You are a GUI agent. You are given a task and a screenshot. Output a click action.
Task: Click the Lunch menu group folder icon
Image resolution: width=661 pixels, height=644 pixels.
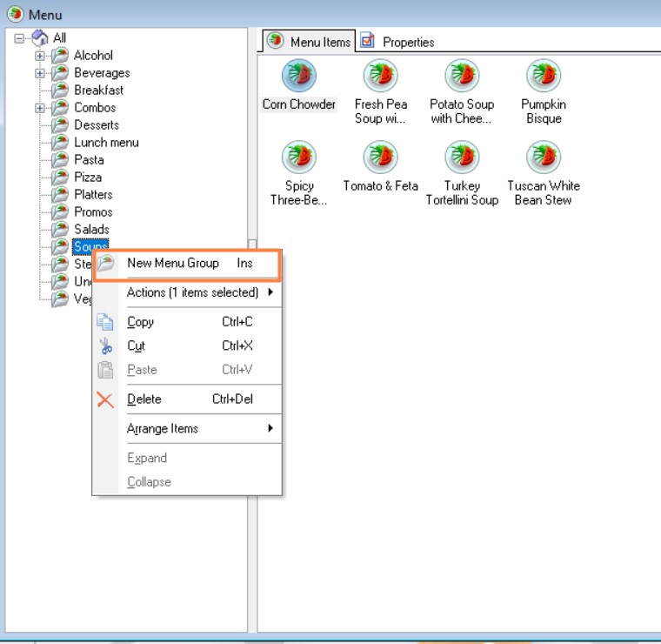pyautogui.click(x=60, y=142)
